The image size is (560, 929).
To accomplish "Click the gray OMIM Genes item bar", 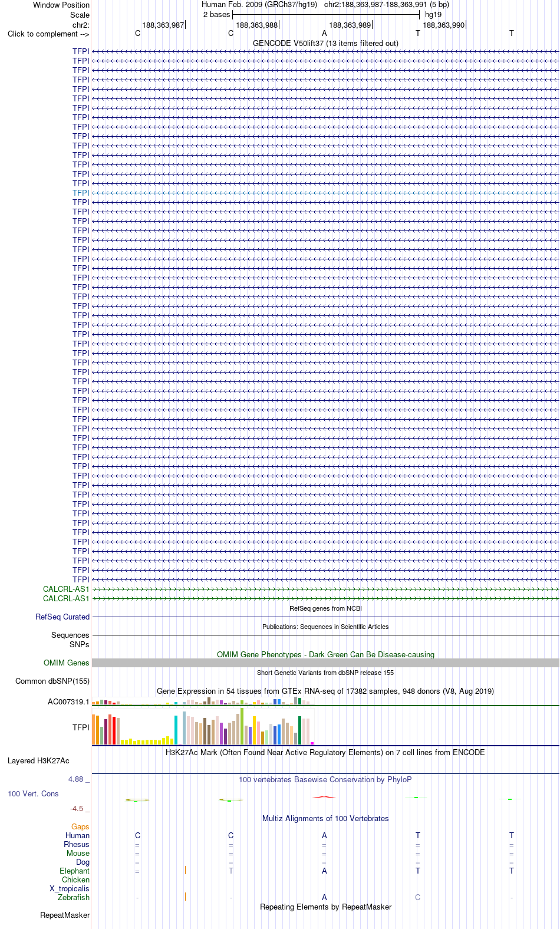I will [x=325, y=663].
